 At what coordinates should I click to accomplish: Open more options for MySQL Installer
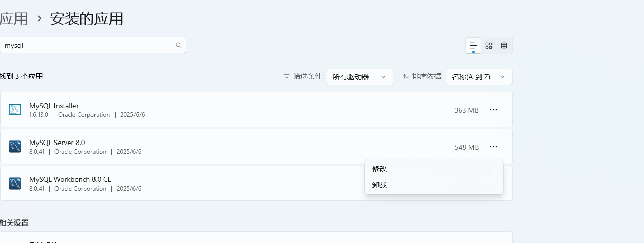click(494, 110)
